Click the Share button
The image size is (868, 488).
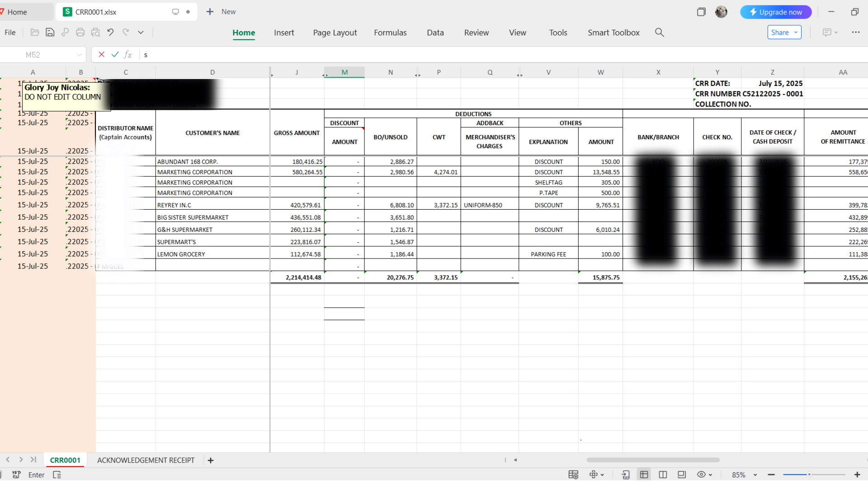pyautogui.click(x=784, y=32)
